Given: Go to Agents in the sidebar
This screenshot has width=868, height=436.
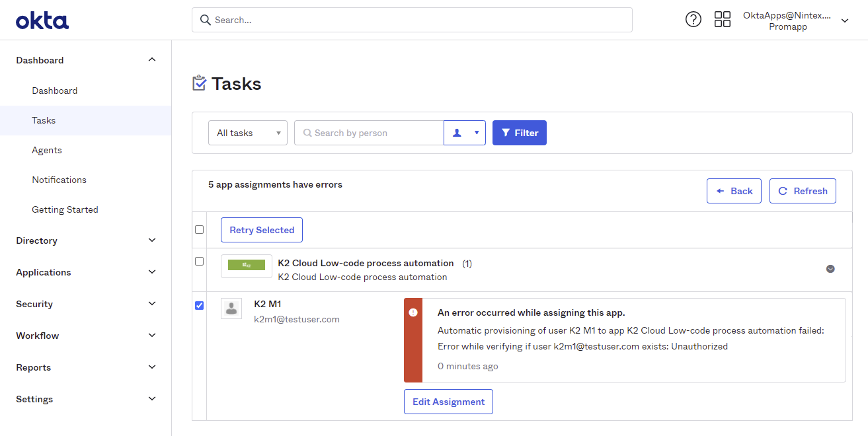Looking at the screenshot, I should (x=47, y=150).
